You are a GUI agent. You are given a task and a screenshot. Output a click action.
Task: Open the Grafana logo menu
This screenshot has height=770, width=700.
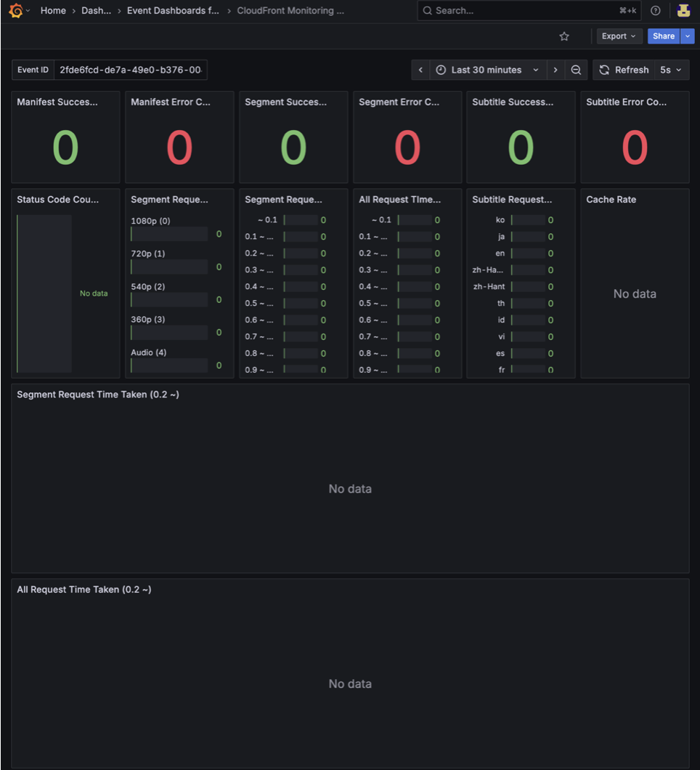pyautogui.click(x=16, y=10)
